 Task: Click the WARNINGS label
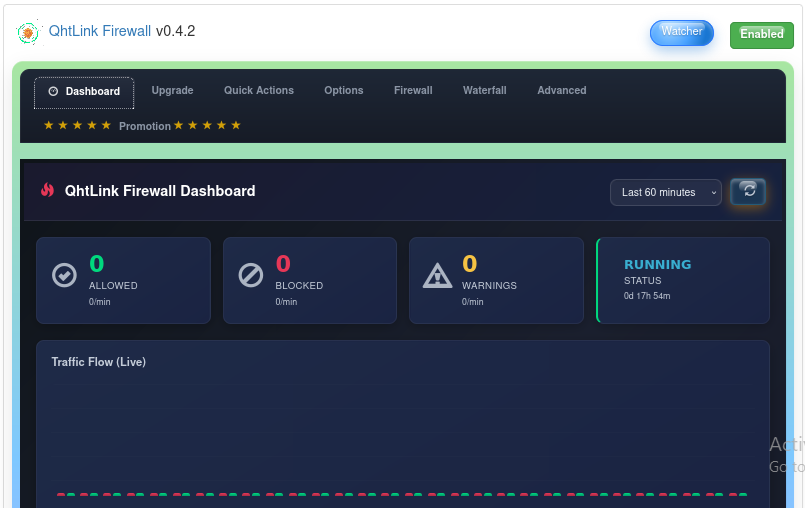[x=489, y=286]
